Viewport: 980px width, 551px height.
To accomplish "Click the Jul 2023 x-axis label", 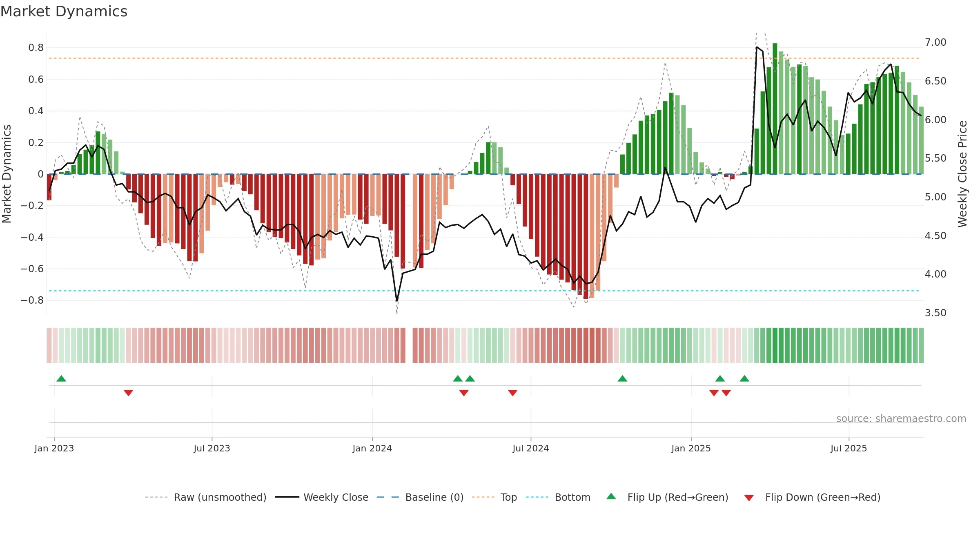I will pos(212,449).
